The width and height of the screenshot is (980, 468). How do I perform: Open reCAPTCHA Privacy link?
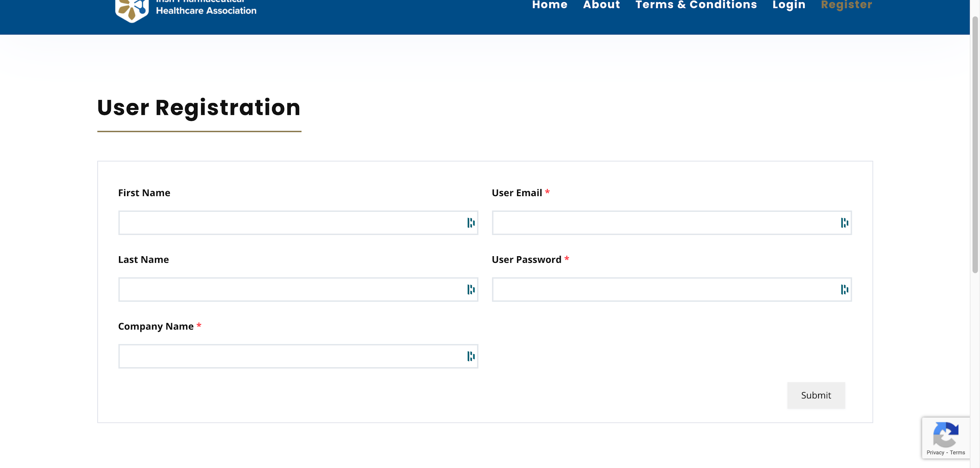pos(935,452)
